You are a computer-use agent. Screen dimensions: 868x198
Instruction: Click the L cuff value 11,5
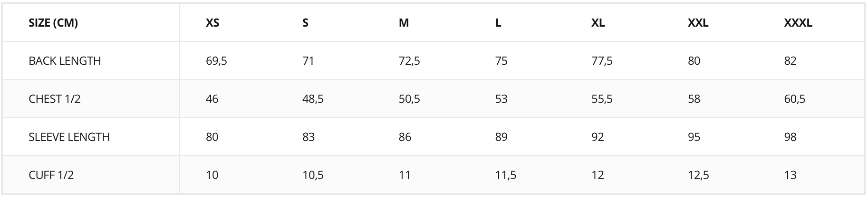pyautogui.click(x=505, y=175)
